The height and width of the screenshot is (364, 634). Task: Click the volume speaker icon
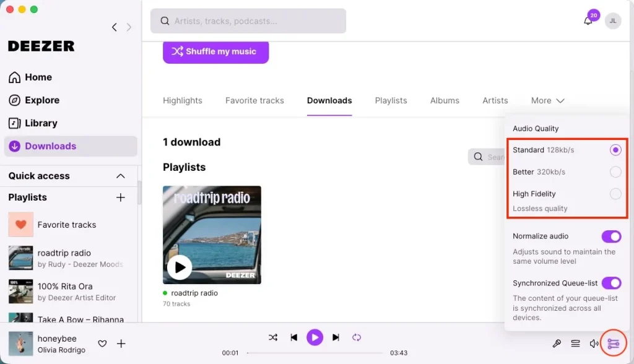(594, 344)
